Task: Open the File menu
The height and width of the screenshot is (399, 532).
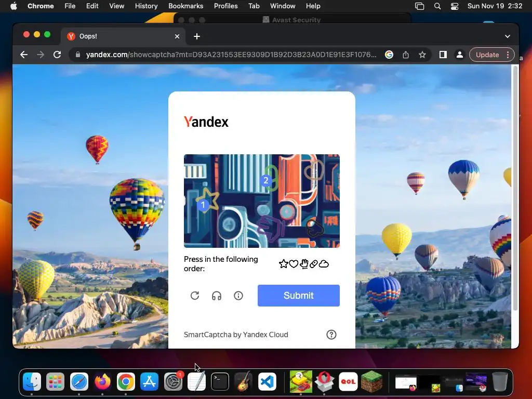Action: click(x=70, y=6)
